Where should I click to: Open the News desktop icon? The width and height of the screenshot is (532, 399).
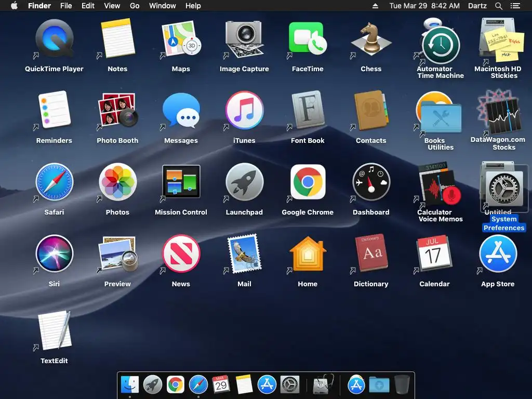tap(181, 254)
